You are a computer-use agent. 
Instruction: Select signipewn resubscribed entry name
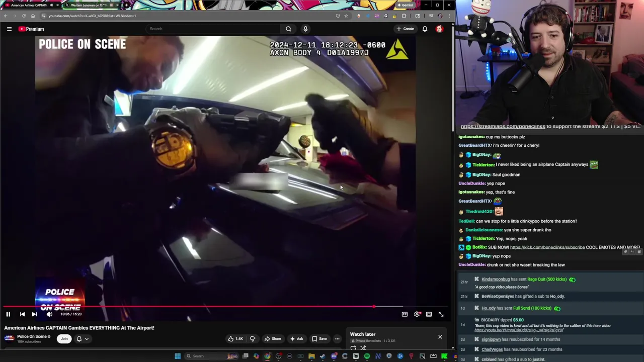(491, 339)
